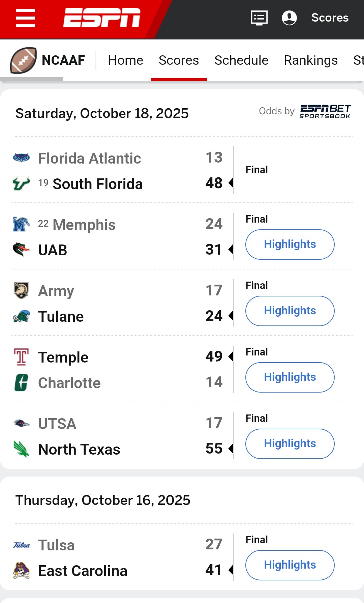This screenshot has width=364, height=603.
Task: Open the UTSA vs North Texas final score
Action: click(x=257, y=419)
